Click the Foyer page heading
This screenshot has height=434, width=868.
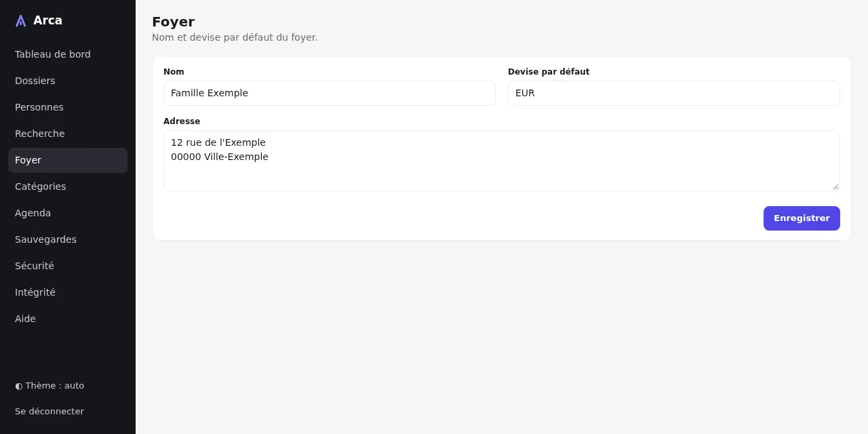(x=173, y=22)
